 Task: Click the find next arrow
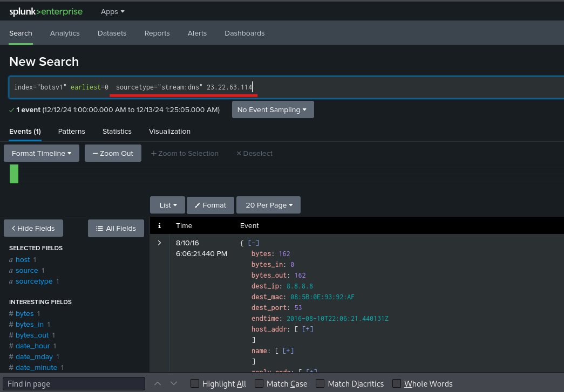pos(174,384)
